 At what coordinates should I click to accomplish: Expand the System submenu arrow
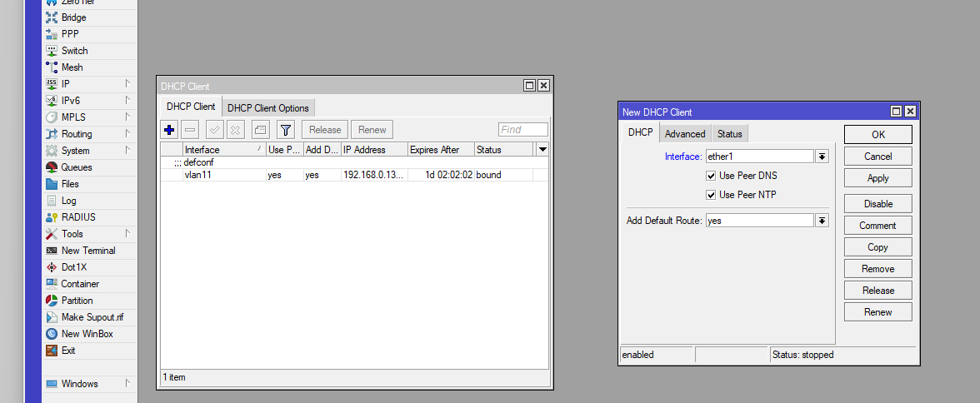(127, 150)
